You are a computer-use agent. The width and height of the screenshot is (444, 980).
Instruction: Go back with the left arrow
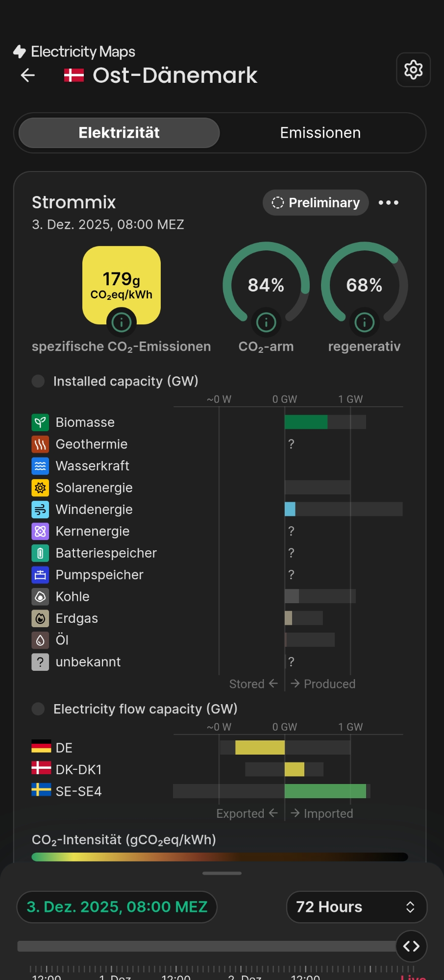28,75
